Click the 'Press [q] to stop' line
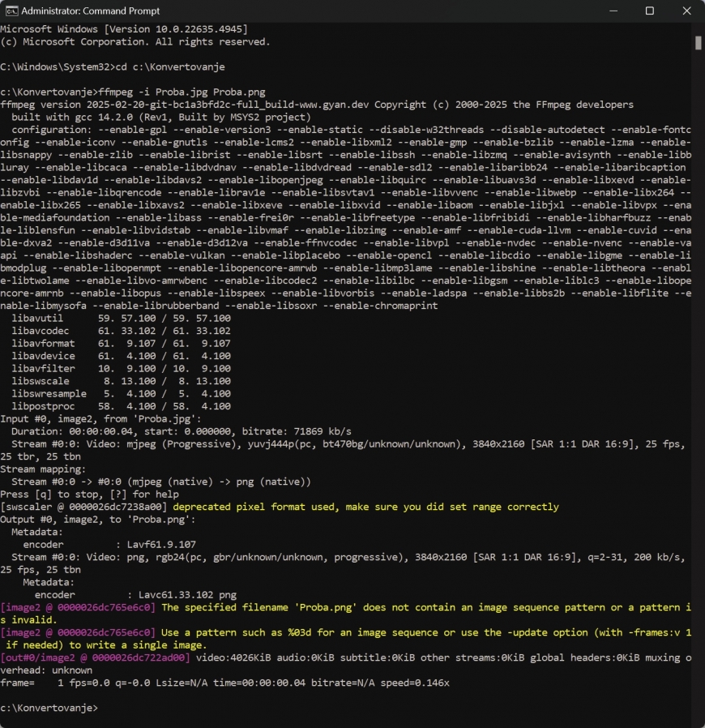The width and height of the screenshot is (705, 728). [90, 494]
